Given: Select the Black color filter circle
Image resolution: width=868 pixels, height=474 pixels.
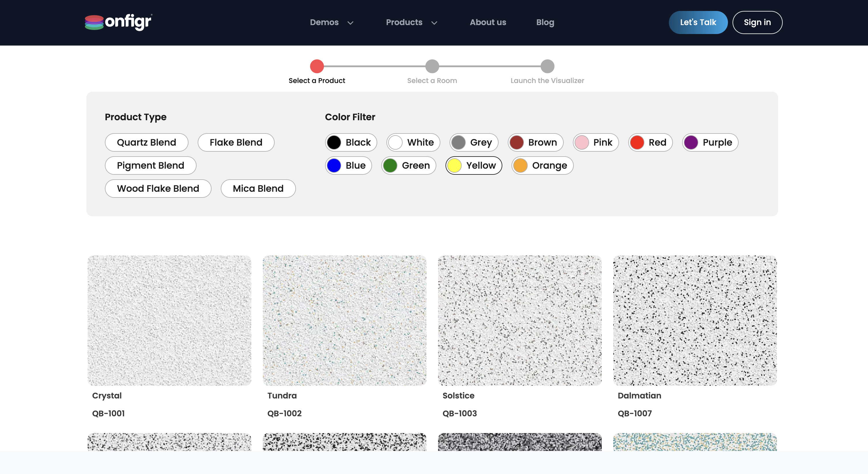Looking at the screenshot, I should [x=334, y=142].
